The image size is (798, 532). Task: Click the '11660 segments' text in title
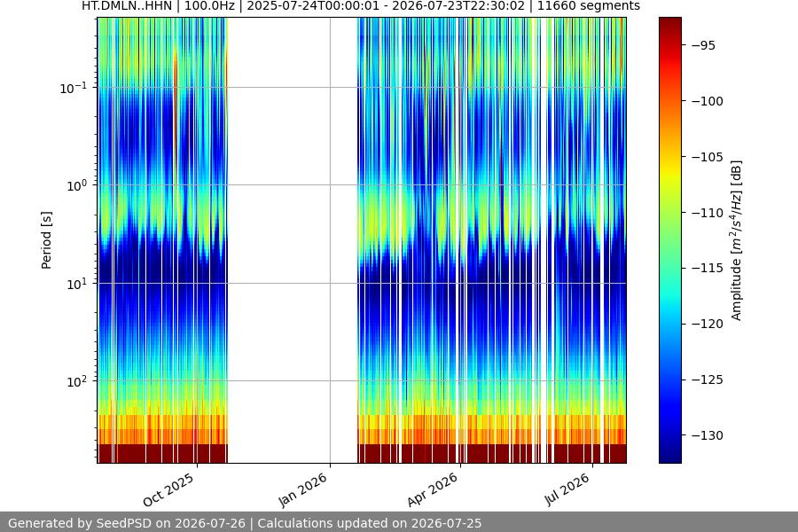click(589, 6)
